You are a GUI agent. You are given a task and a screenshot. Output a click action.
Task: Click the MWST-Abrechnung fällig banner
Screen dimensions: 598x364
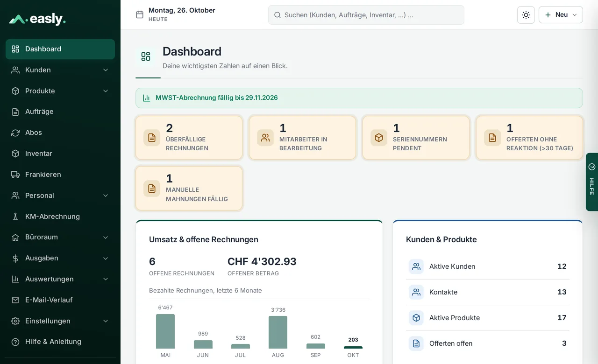coord(359,98)
